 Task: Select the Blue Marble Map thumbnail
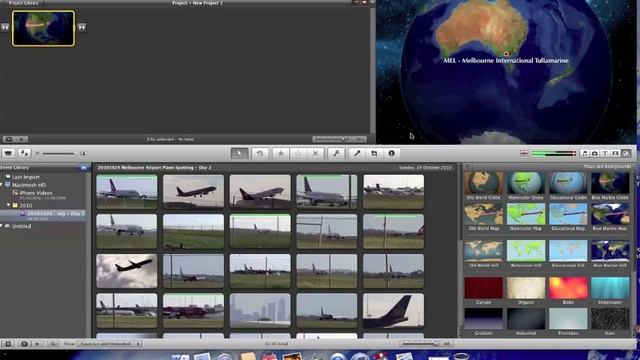click(x=610, y=214)
